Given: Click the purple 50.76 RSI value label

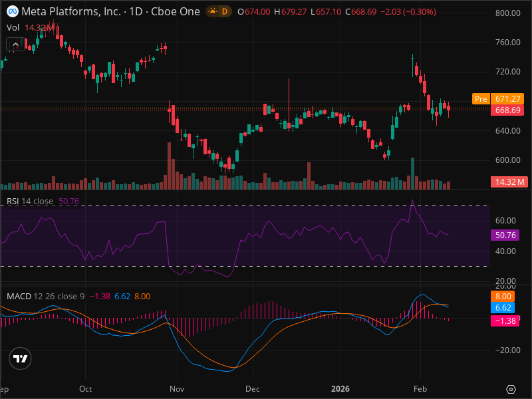Looking at the screenshot, I should tap(505, 235).
